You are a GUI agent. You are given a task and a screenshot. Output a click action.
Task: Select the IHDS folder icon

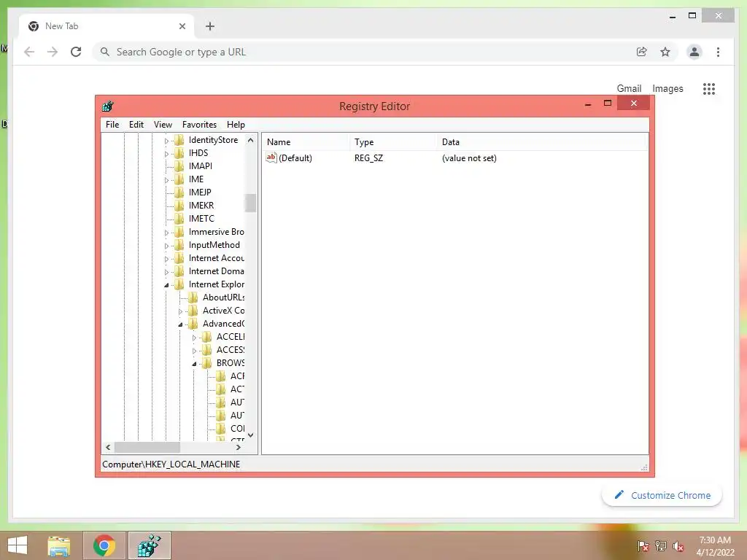[179, 153]
